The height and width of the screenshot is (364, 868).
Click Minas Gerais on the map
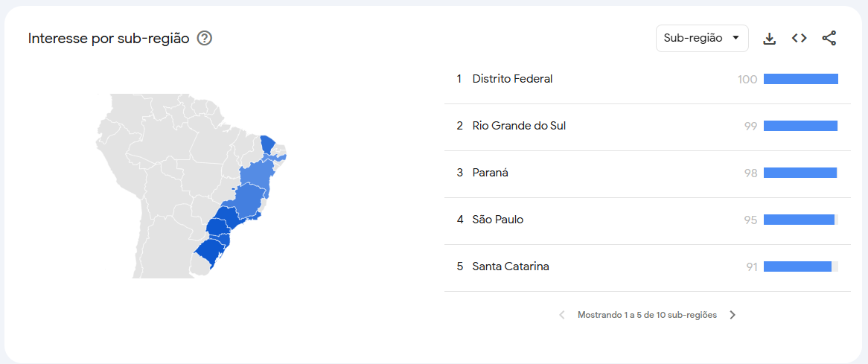point(247,202)
